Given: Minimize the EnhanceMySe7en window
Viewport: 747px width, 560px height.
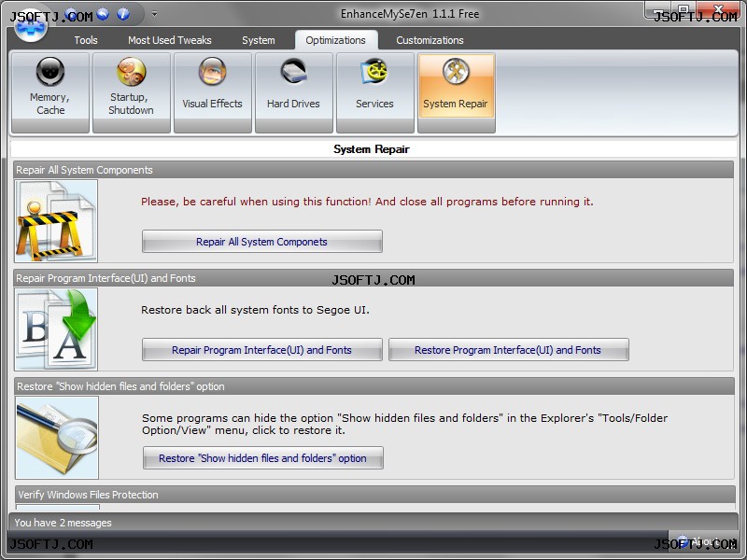Looking at the screenshot, I should pos(659,9).
